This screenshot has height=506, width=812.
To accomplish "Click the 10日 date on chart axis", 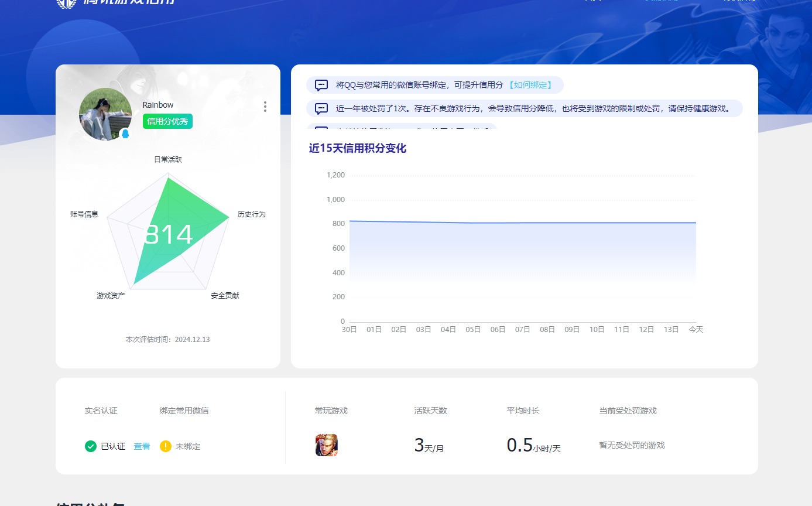I will click(x=597, y=330).
